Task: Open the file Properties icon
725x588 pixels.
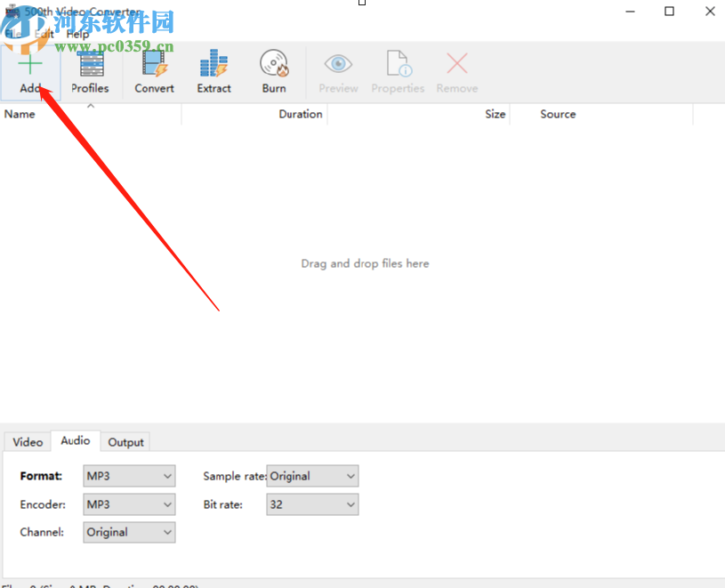Action: 399,63
